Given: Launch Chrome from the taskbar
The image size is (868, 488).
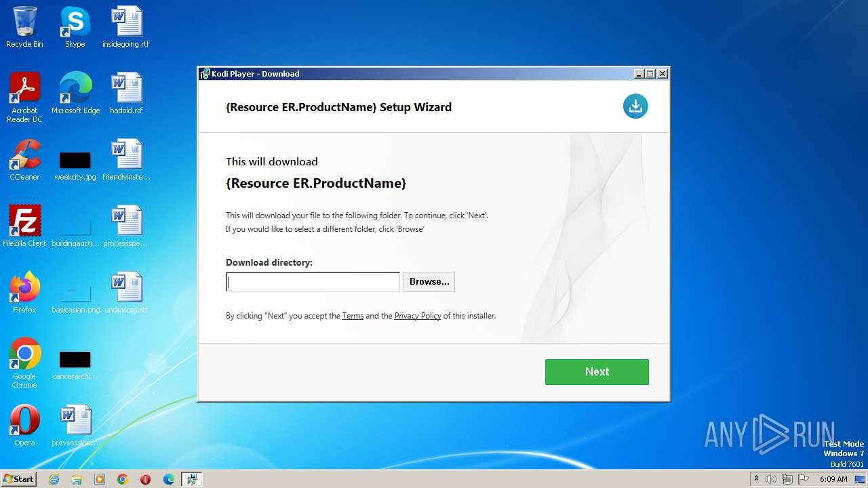Looking at the screenshot, I should [x=123, y=479].
